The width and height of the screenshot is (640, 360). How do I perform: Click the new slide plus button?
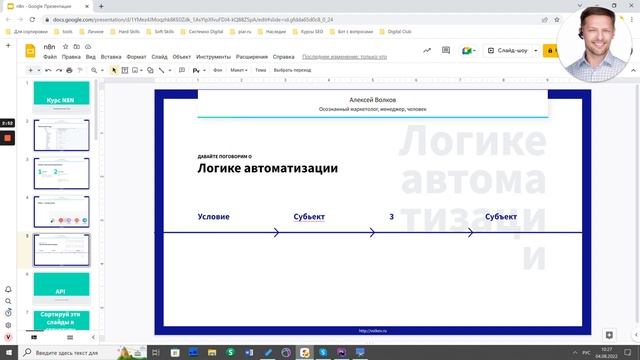tap(30, 70)
